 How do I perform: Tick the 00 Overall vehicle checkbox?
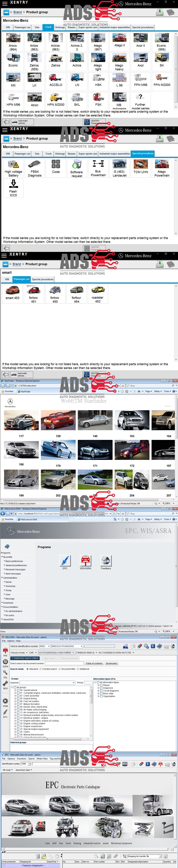coord(18,690)
